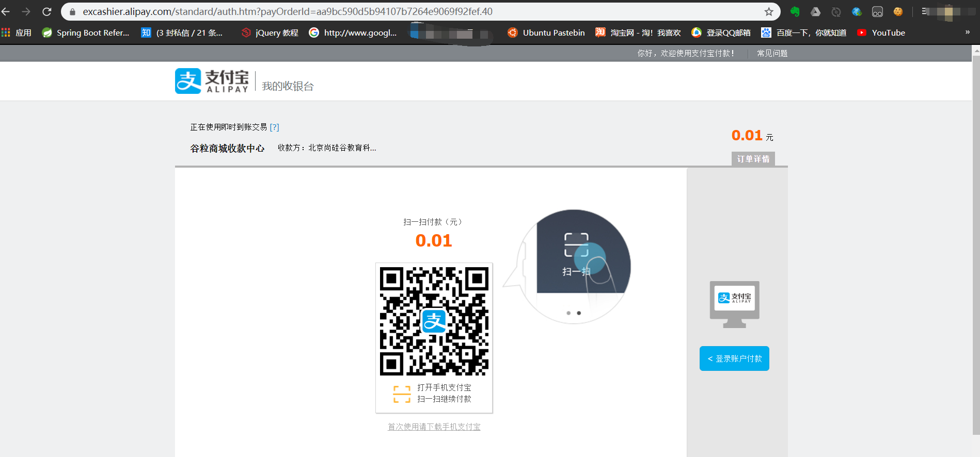This screenshot has width=980, height=457.
Task: Click the address bar URL
Action: (x=288, y=11)
